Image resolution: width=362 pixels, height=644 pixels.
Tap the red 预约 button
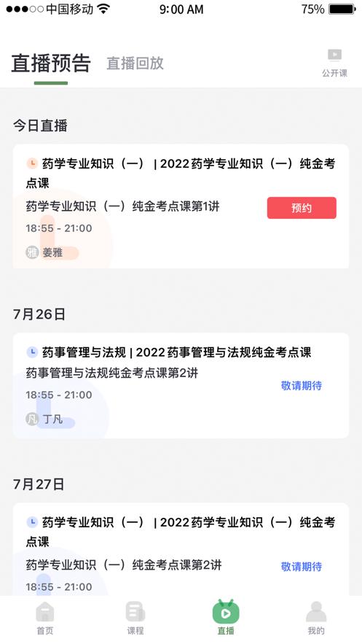(302, 208)
